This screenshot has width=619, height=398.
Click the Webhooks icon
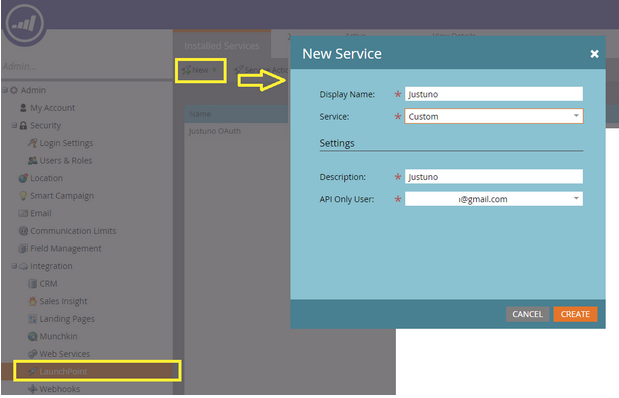33,389
